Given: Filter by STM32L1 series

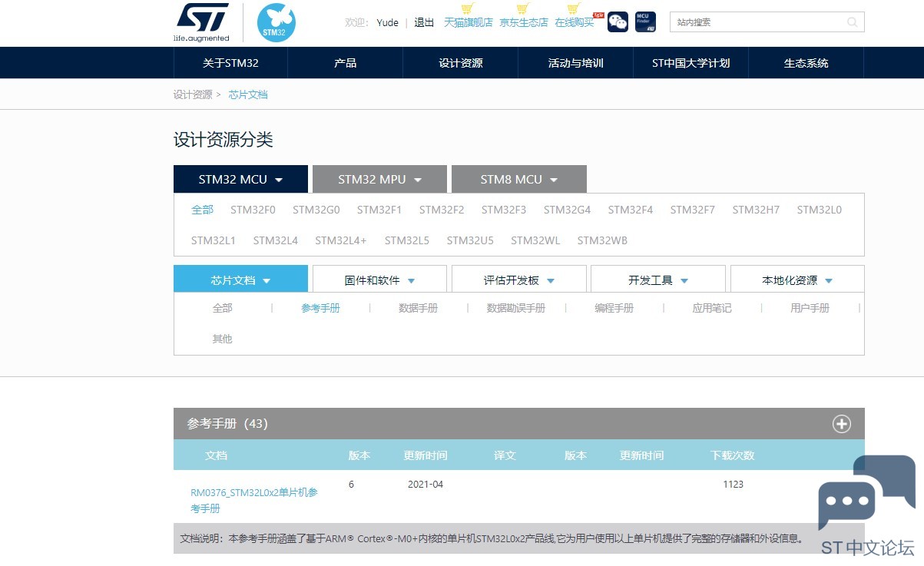Looking at the screenshot, I should (214, 240).
